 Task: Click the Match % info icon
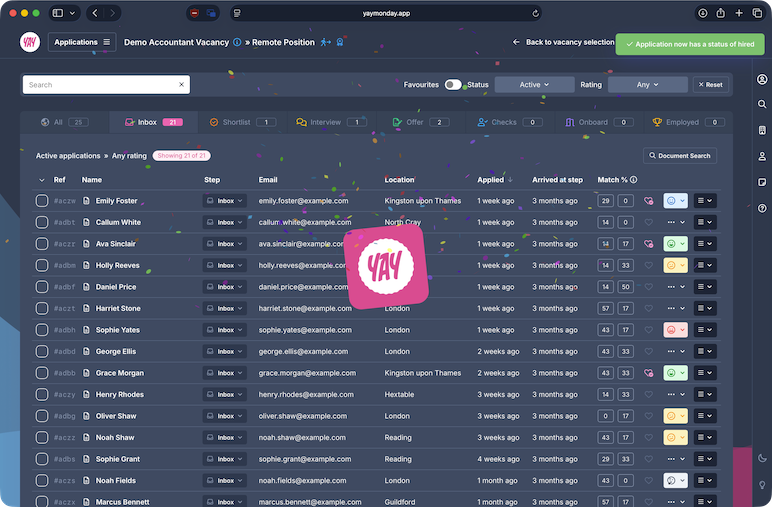coord(633,180)
